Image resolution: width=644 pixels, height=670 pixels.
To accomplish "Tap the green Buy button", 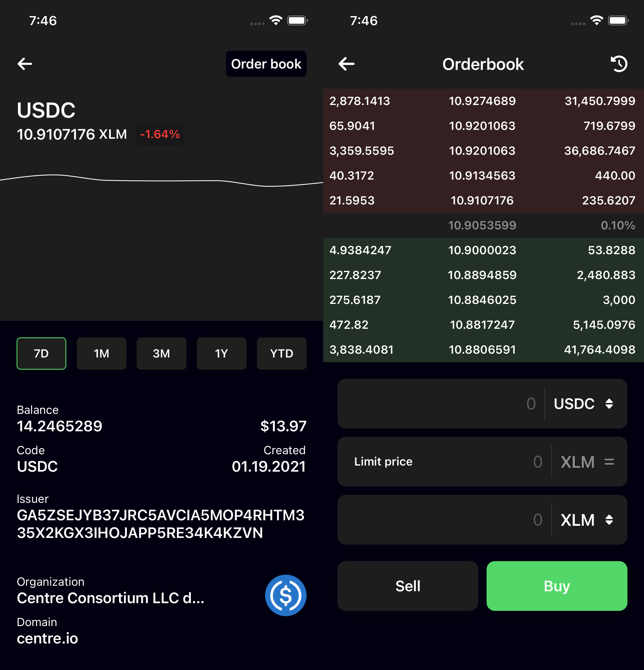I will tap(557, 586).
